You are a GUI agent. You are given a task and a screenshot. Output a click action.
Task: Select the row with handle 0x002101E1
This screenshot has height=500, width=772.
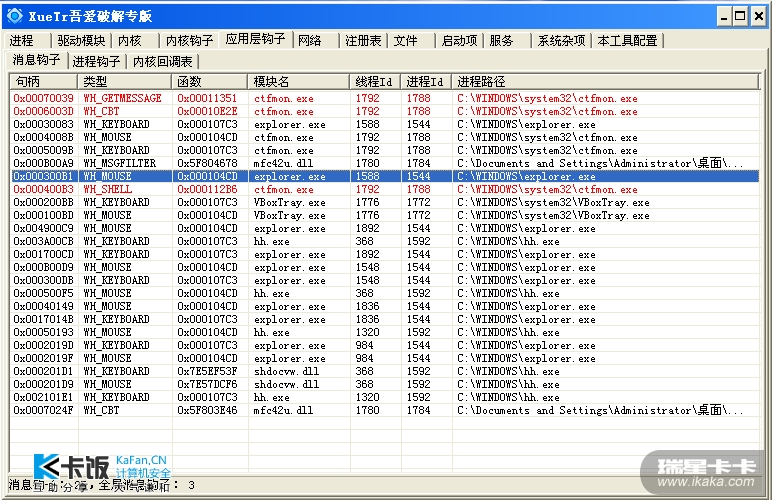pos(384,397)
